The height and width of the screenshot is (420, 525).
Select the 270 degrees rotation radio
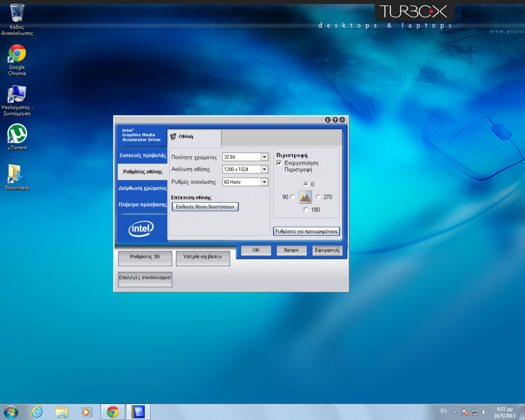[318, 197]
